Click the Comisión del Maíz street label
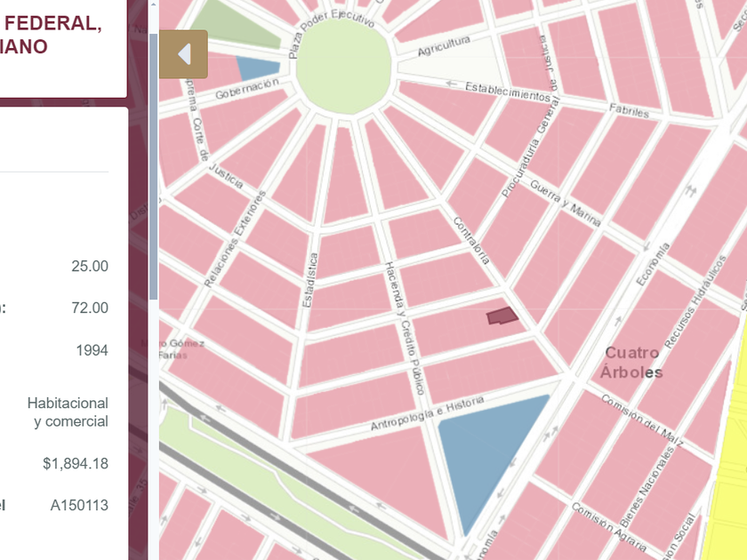 click(x=642, y=420)
